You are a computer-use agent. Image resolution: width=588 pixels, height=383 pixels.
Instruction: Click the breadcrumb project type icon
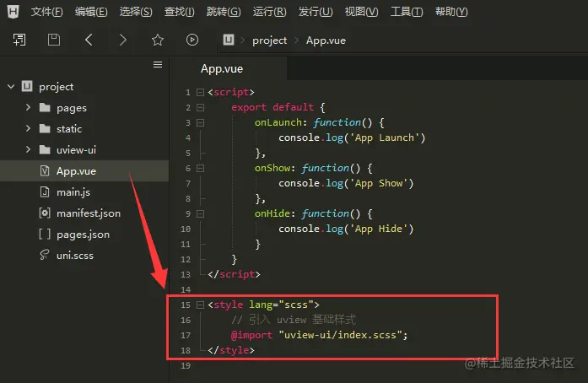point(229,40)
